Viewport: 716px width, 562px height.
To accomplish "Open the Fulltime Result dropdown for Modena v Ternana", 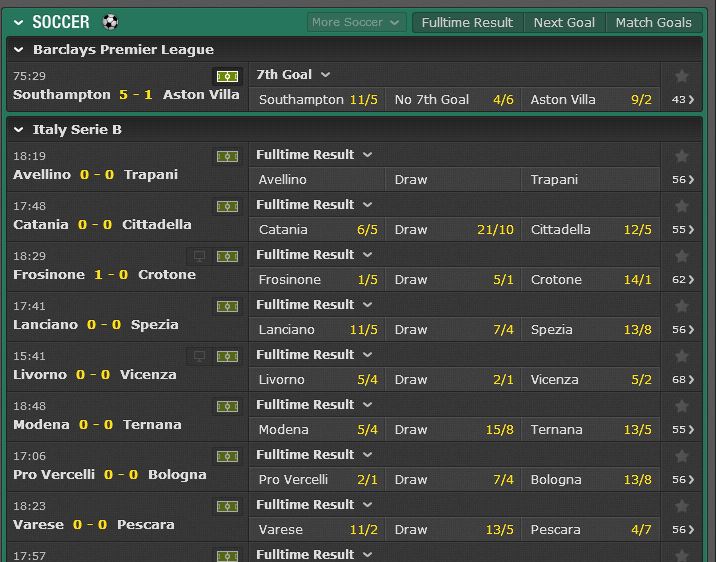I will click(314, 404).
